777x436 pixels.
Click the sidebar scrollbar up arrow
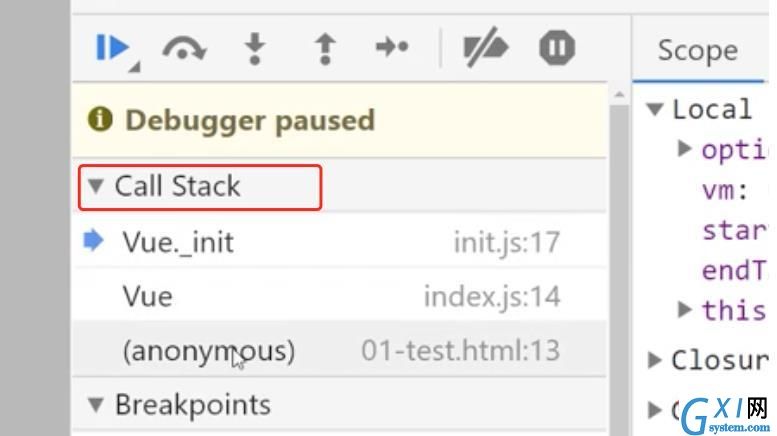click(619, 94)
